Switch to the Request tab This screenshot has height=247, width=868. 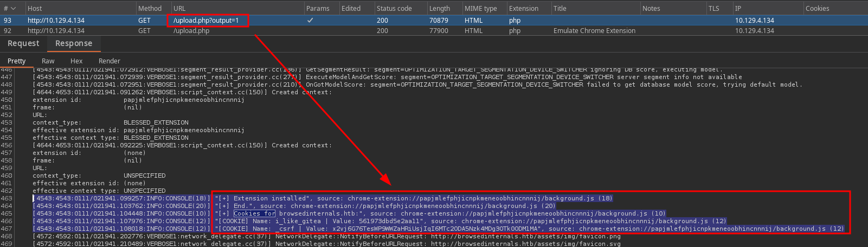[23, 43]
